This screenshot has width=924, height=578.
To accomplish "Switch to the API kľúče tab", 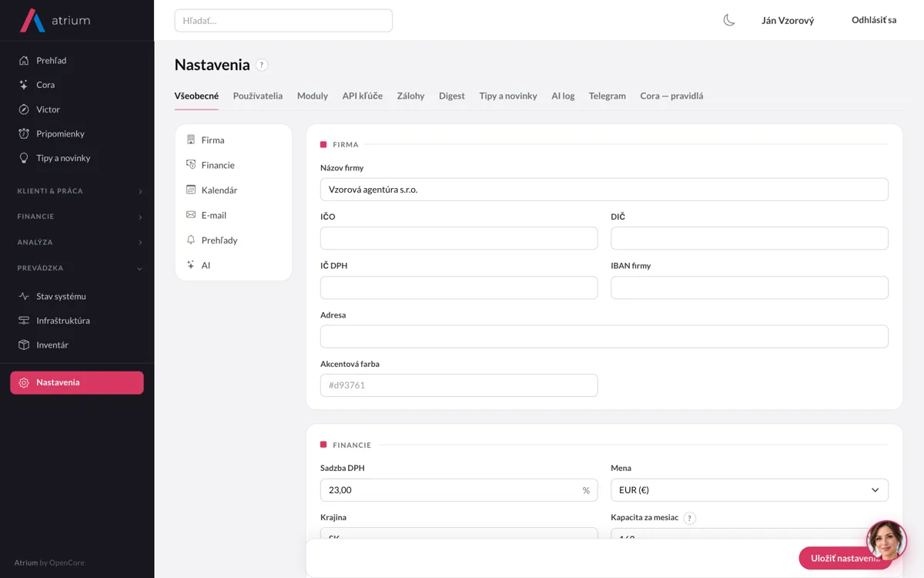I will [x=363, y=96].
